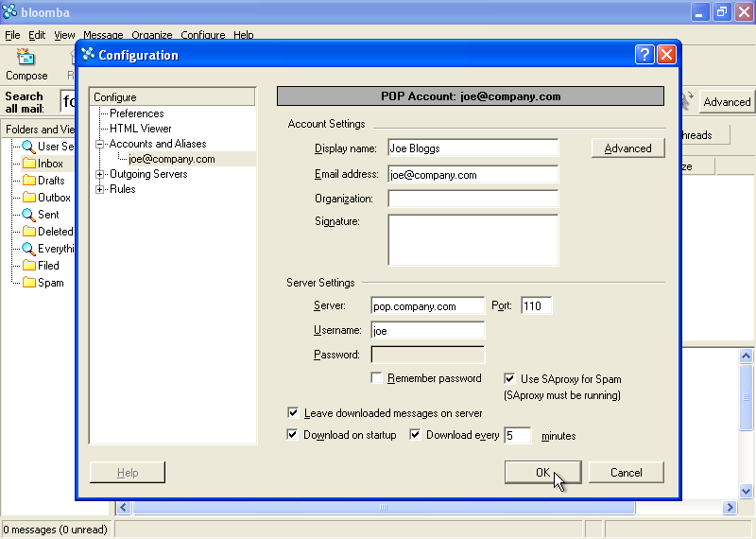756x539 pixels.
Task: Click the Everything search folder icon
Action: (28, 249)
